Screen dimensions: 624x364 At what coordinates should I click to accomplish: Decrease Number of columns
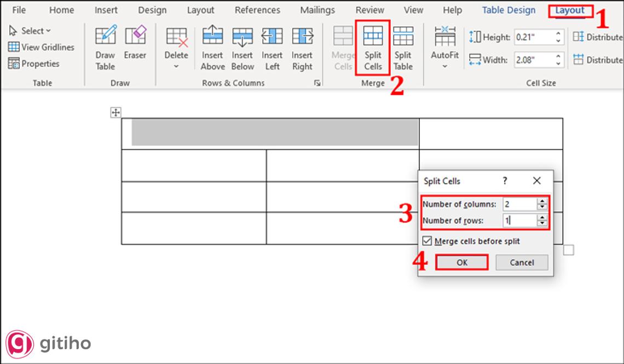coord(542,207)
